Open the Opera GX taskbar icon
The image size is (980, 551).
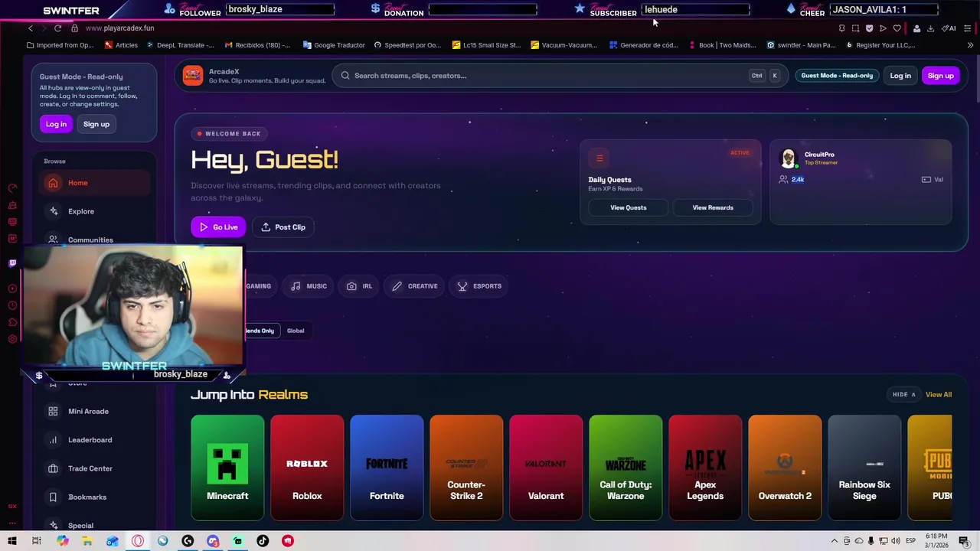coord(138,541)
